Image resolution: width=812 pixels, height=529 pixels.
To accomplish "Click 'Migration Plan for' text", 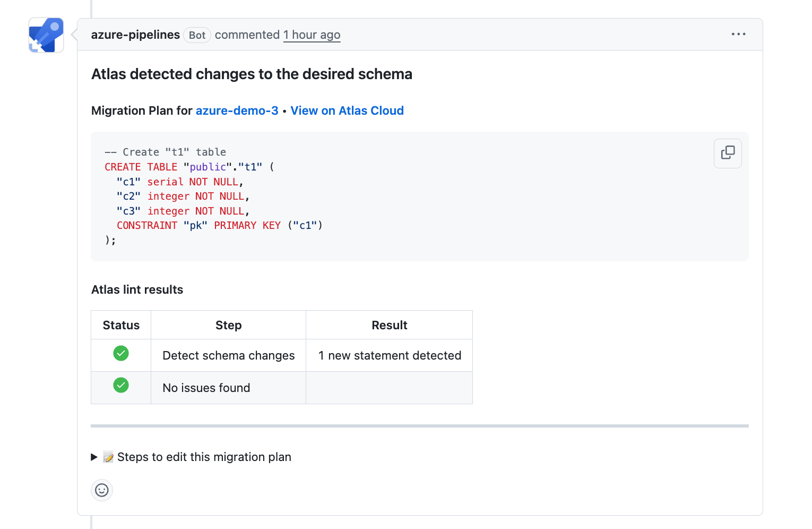I will pyautogui.click(x=142, y=110).
